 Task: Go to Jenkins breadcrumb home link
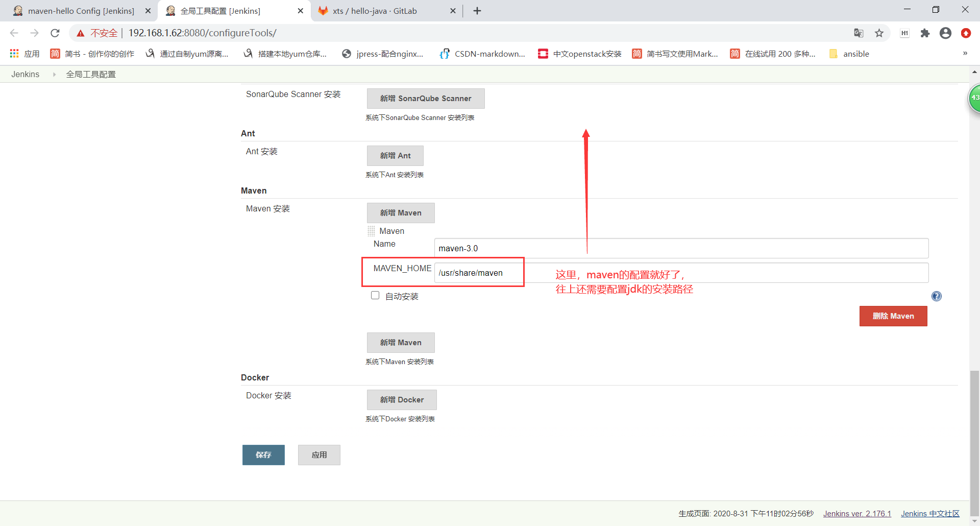[x=26, y=75]
